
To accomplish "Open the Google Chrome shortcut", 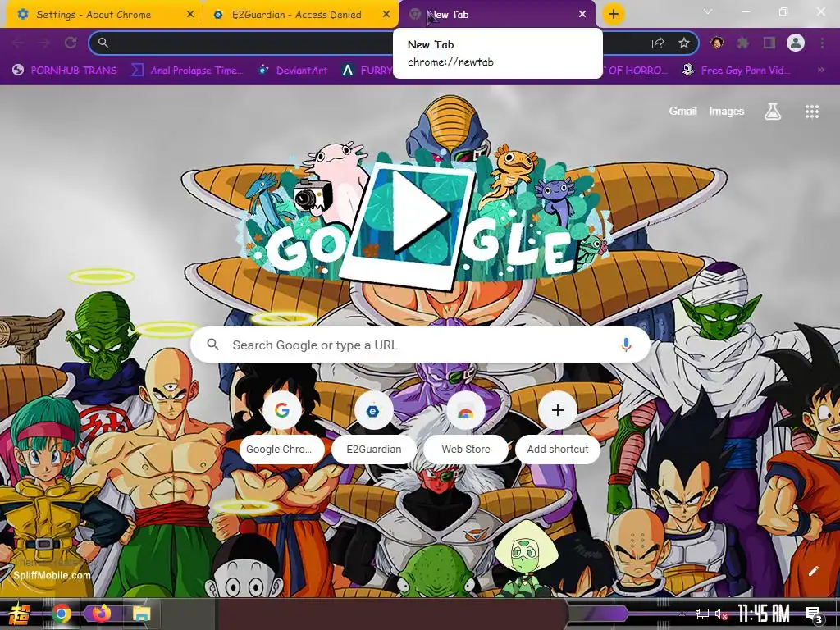I will coord(282,428).
